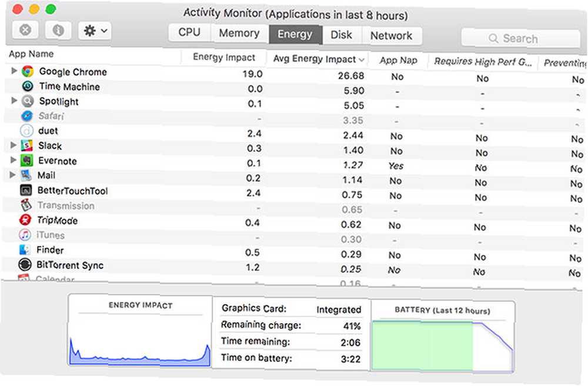The image size is (588, 386).
Task: Switch to the Network tab
Action: (x=392, y=36)
